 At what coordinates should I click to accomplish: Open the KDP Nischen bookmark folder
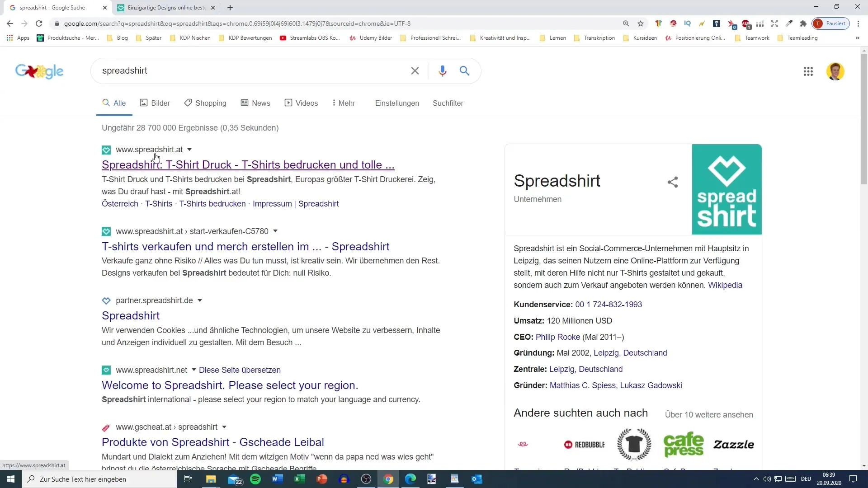[190, 38]
